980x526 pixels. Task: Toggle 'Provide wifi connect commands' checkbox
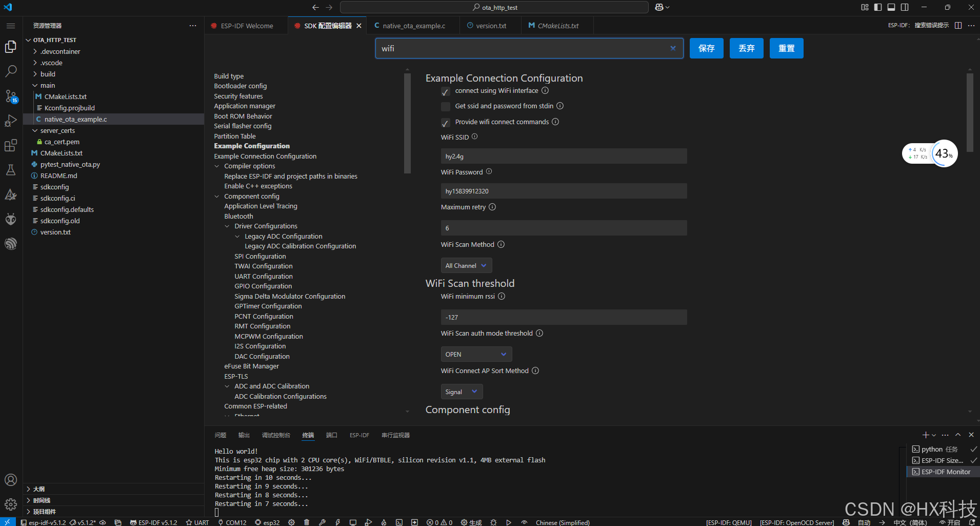click(446, 123)
